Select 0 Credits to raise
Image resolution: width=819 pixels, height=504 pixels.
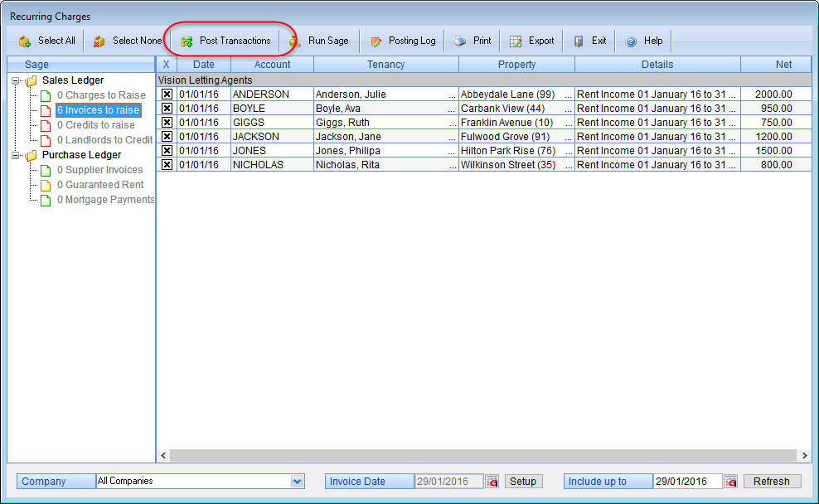click(x=96, y=125)
